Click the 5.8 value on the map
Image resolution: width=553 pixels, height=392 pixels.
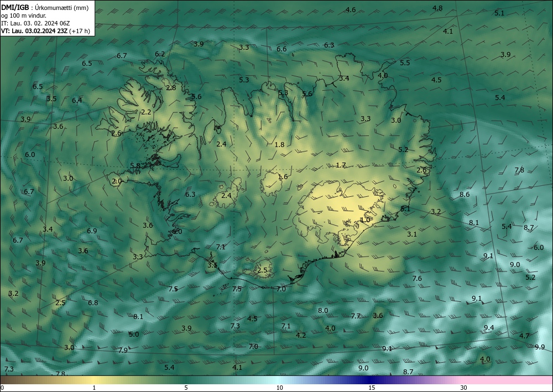click(135, 166)
